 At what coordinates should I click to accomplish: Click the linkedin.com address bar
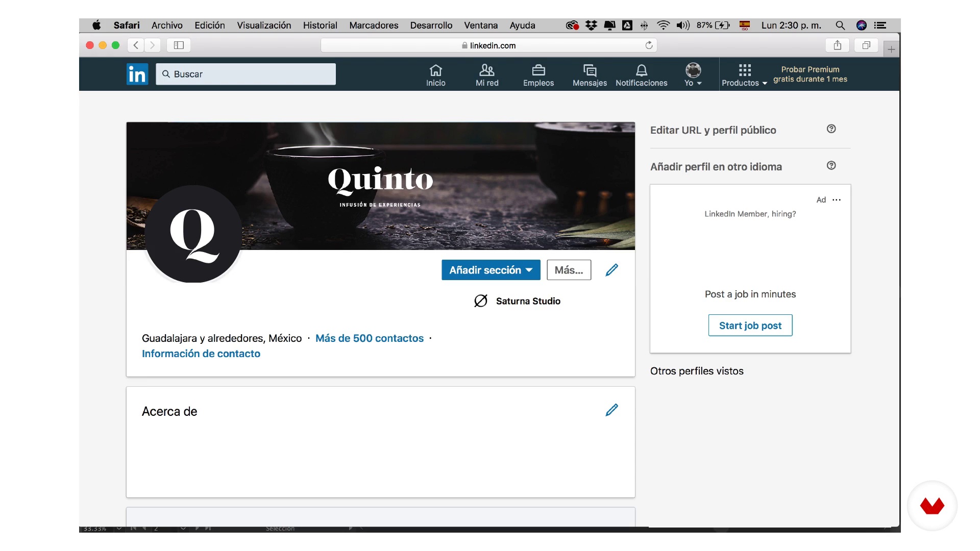pos(488,45)
